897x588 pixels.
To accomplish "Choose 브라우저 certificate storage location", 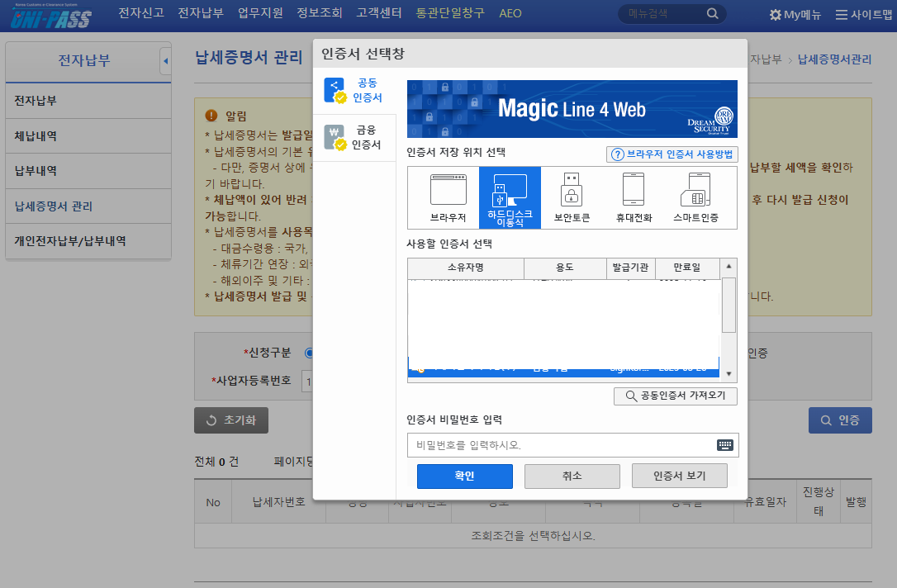I will click(x=448, y=198).
